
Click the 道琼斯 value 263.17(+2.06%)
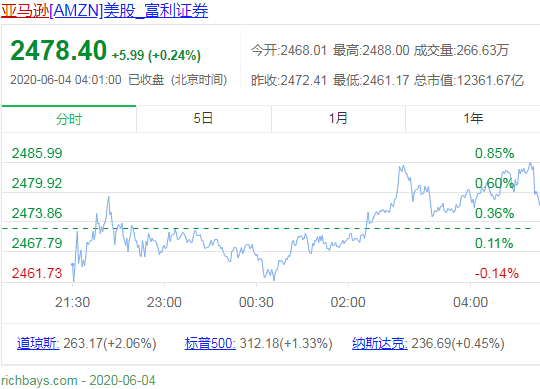(x=110, y=343)
